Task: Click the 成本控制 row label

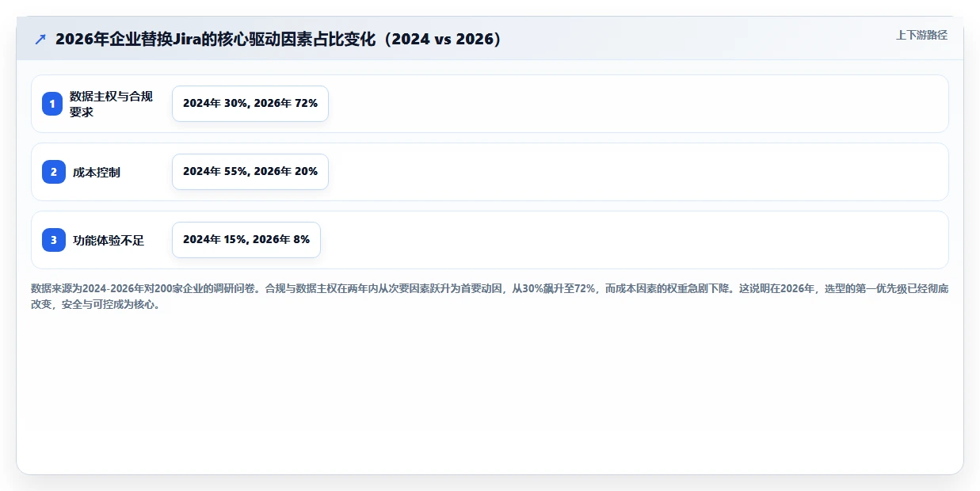Action: 97,172
